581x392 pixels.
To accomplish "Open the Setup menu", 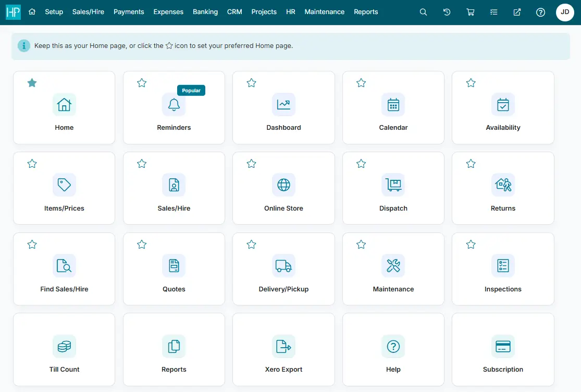I will [x=54, y=12].
